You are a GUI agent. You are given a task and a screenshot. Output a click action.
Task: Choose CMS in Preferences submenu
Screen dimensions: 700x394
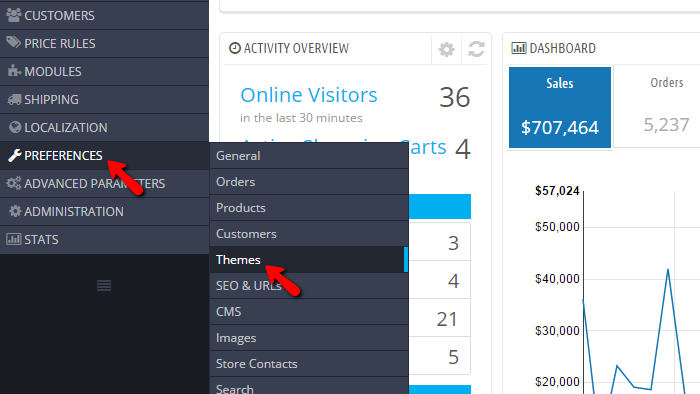pos(309,311)
